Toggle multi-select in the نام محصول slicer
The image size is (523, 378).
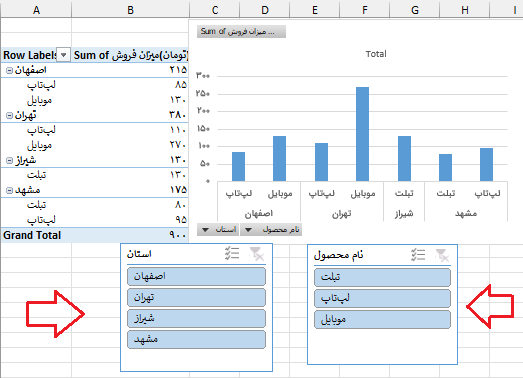418,255
